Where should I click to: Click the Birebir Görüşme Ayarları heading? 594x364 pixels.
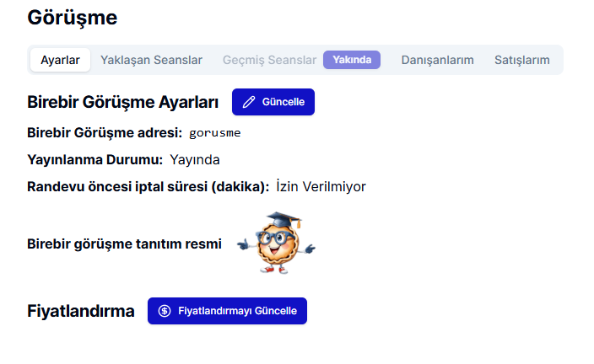click(x=123, y=103)
